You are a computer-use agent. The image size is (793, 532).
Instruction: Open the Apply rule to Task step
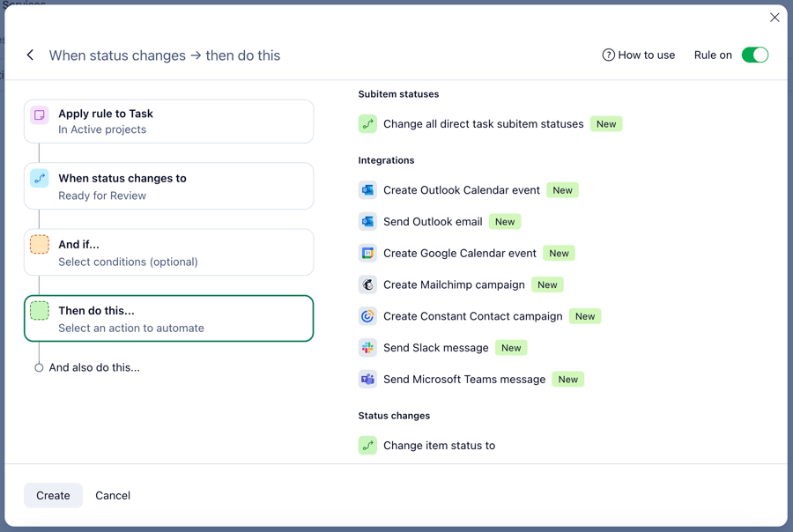(x=168, y=122)
